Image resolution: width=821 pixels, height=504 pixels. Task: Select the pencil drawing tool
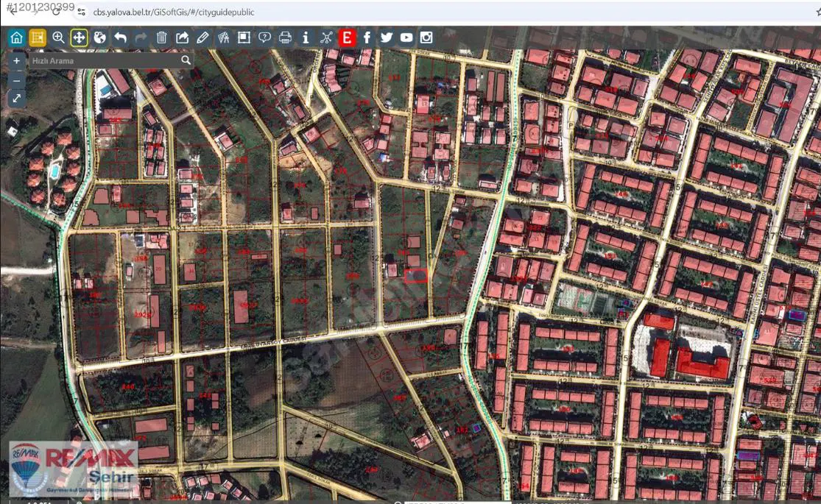202,38
